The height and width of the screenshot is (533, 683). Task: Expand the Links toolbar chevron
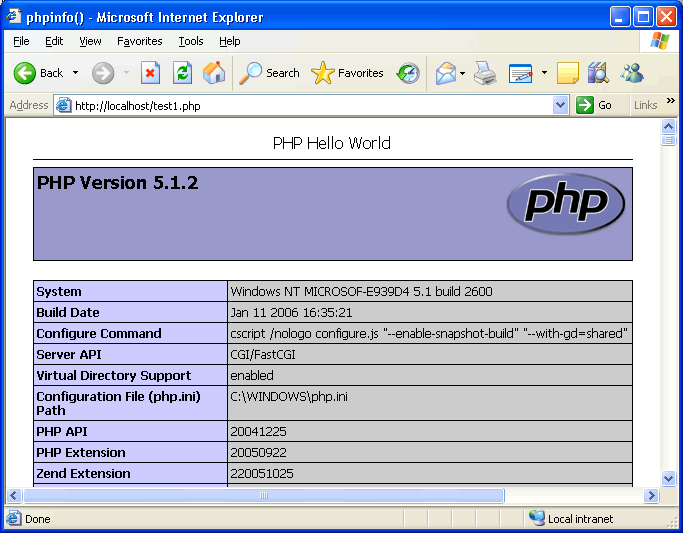tap(671, 101)
